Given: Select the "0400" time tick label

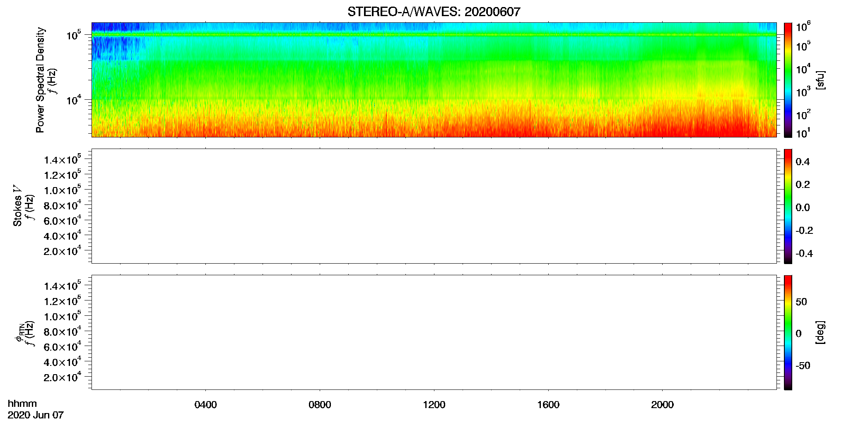Looking at the screenshot, I should click(x=205, y=405).
